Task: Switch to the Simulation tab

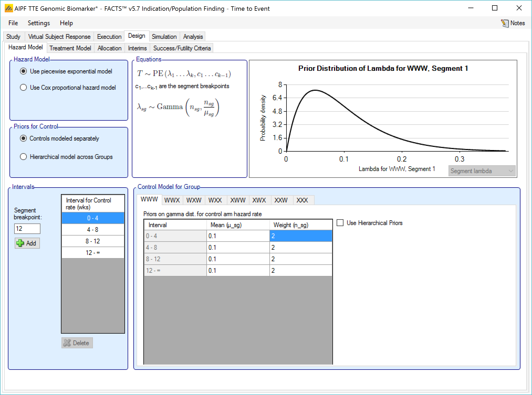Action: [x=164, y=37]
